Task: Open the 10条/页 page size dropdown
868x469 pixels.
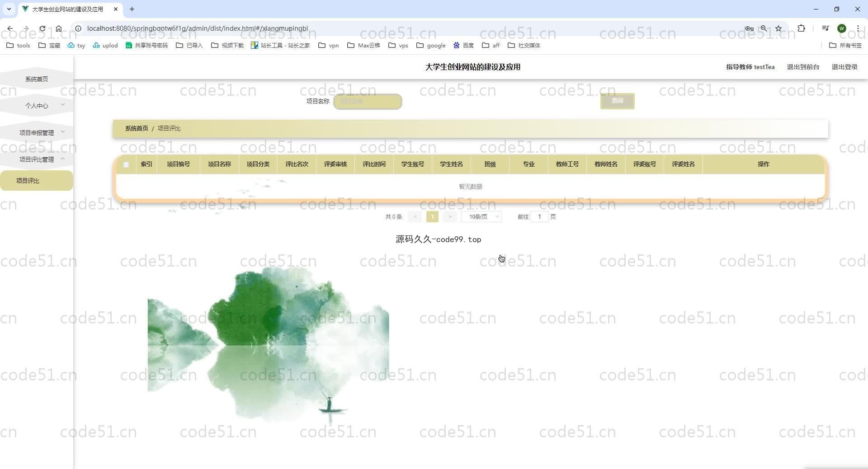Action: pos(481,217)
